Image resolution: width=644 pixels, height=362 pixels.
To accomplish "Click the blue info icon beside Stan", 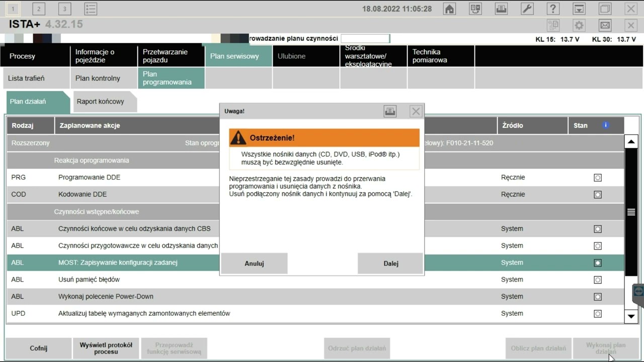I will click(606, 125).
